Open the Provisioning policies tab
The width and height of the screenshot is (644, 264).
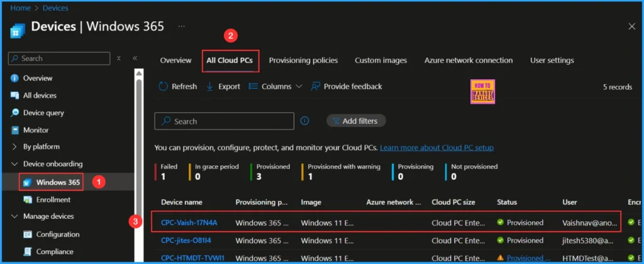304,60
